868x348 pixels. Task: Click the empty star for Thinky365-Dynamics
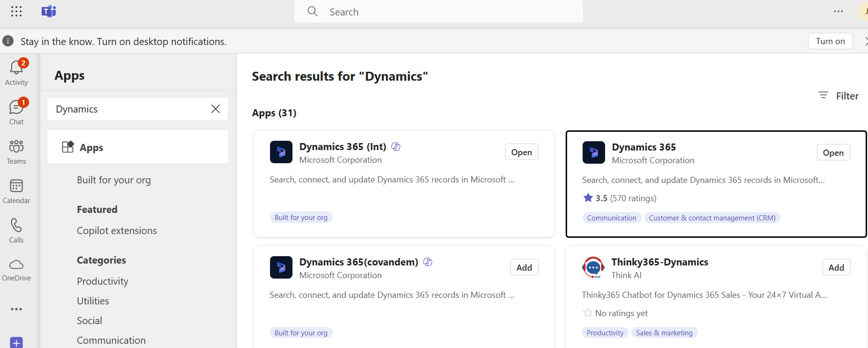[588, 312]
